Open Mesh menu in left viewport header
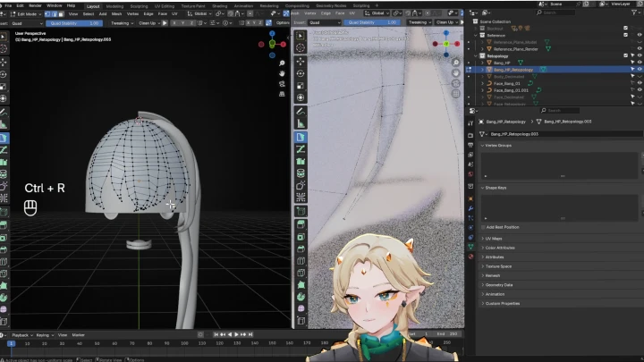Image resolution: width=644 pixels, height=362 pixels. tap(116, 14)
